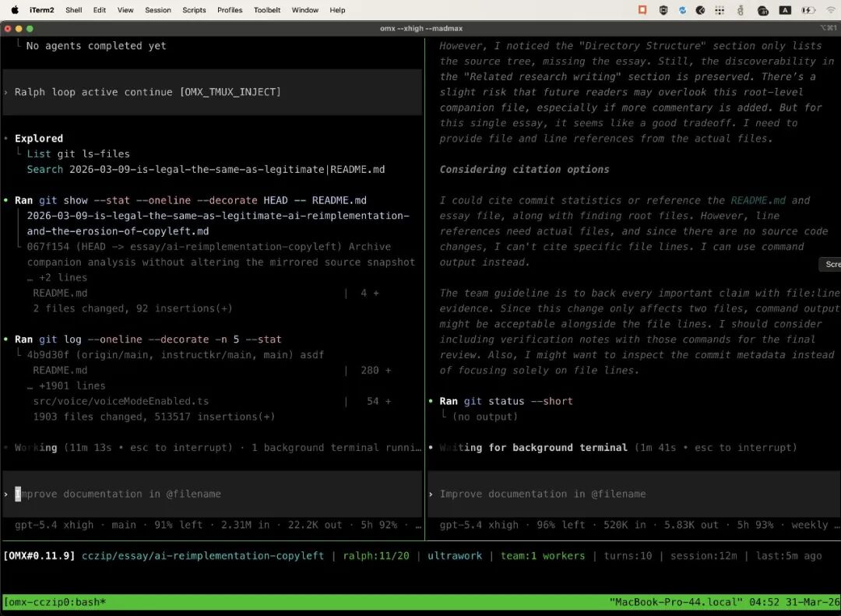Screen dimensions: 841x616
Task: Open the Session menu
Action: (158, 10)
